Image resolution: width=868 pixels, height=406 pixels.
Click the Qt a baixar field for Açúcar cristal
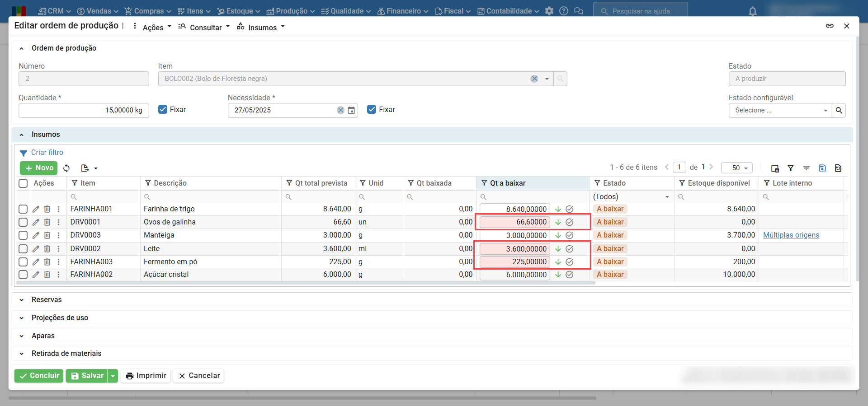coord(514,275)
